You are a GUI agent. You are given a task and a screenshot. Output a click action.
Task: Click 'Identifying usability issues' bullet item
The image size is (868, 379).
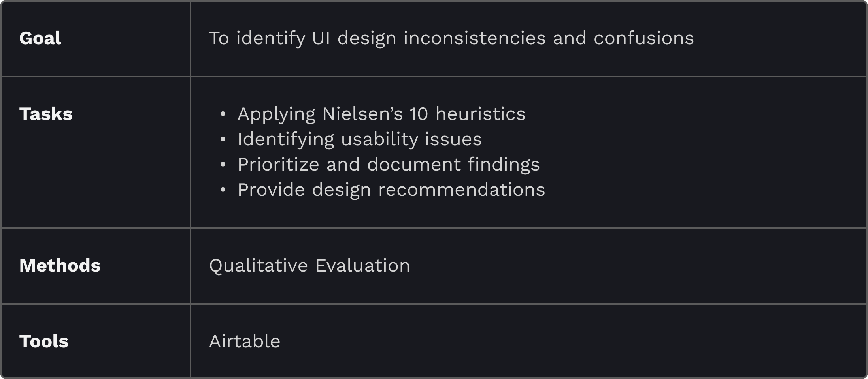click(x=360, y=140)
